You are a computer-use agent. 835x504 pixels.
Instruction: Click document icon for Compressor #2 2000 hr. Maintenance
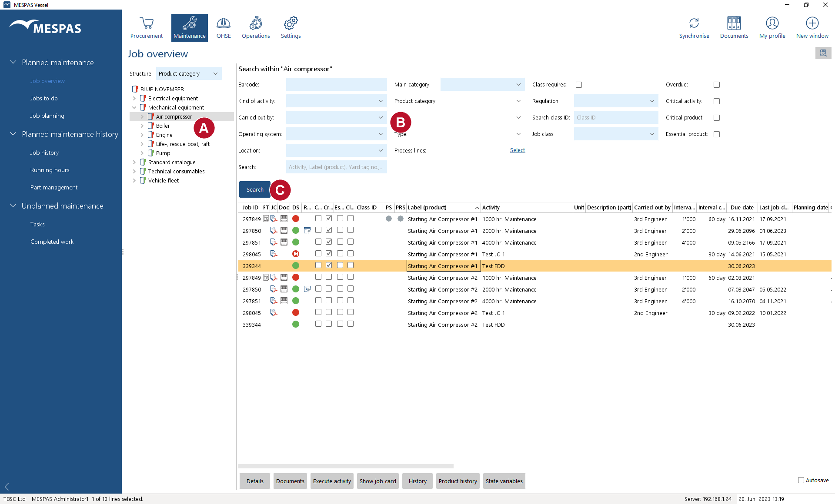coord(284,289)
